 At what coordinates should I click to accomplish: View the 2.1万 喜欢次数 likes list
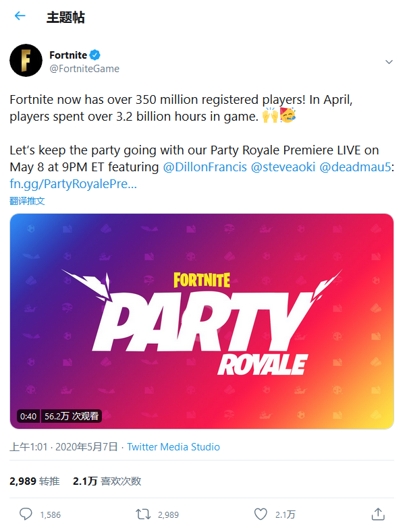pos(107,481)
